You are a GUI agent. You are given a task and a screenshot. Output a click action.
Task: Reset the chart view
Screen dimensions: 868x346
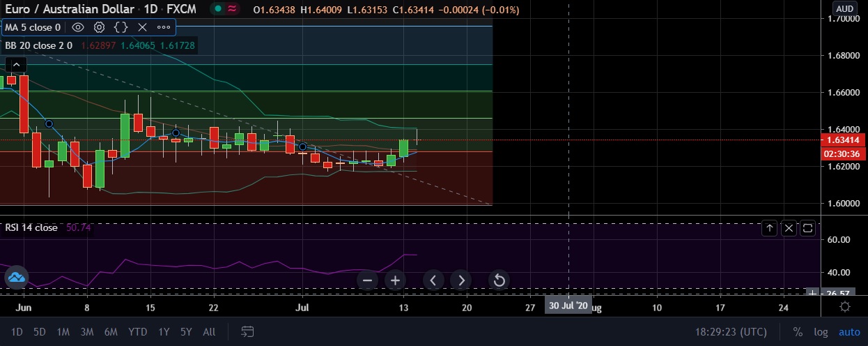click(499, 280)
